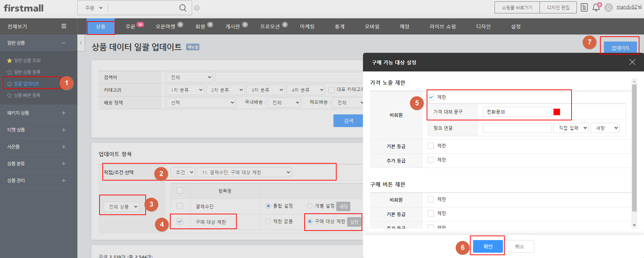The width and height of the screenshot is (644, 258).
Task: Open the 회원 main menu tab
Action: click(x=200, y=26)
